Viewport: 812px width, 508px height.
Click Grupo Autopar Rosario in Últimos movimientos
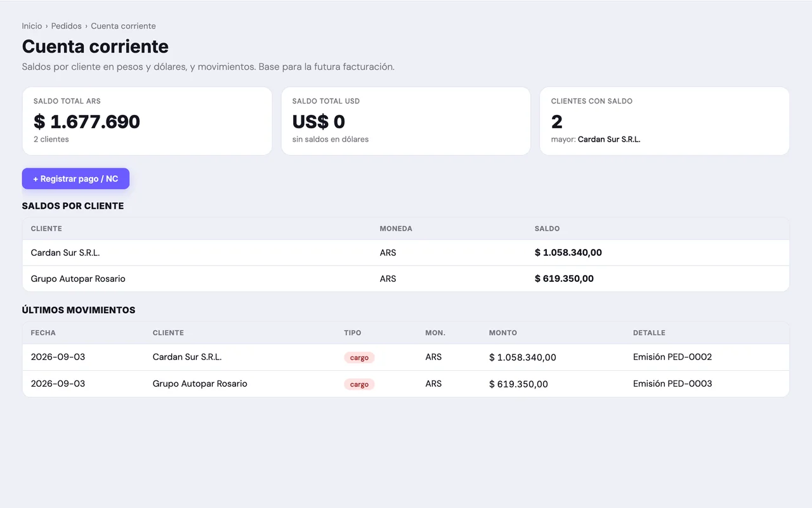(200, 384)
